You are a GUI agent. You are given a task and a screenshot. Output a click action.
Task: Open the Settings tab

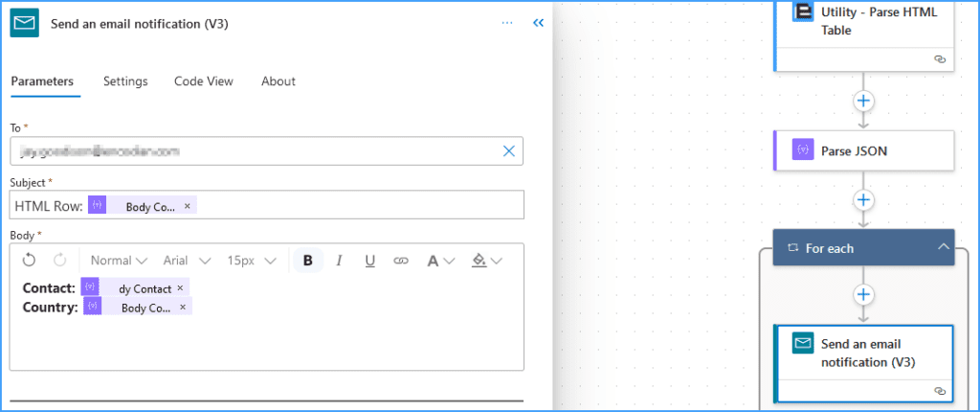pyautogui.click(x=125, y=81)
